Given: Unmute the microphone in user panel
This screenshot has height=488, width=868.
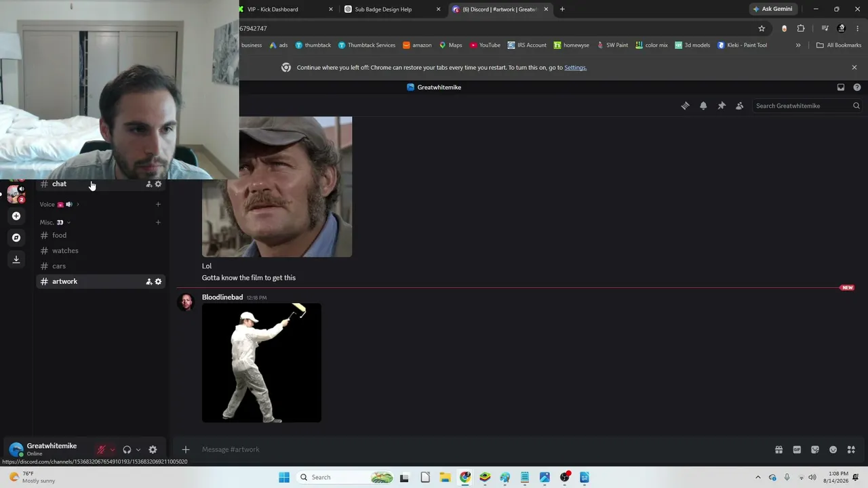Looking at the screenshot, I should pos(102,449).
